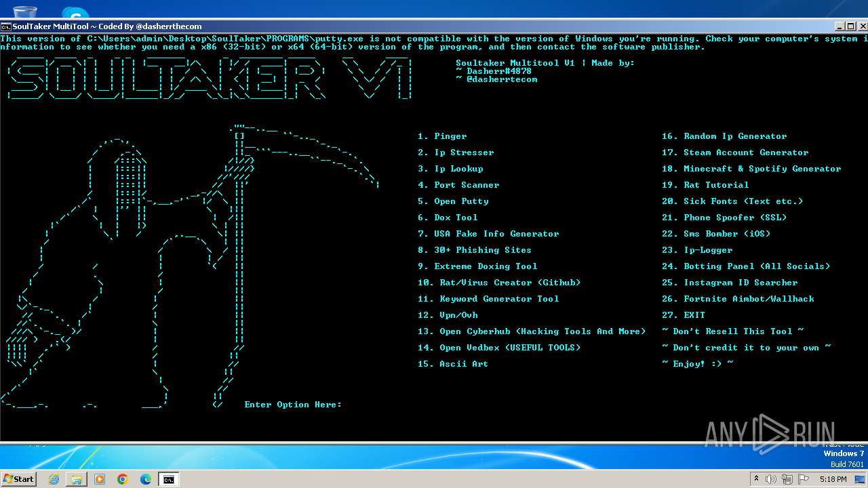Click option 26. Fortnite Aimbot/Wallhack
Viewport: 868px width, 488px height.
pos(738,299)
